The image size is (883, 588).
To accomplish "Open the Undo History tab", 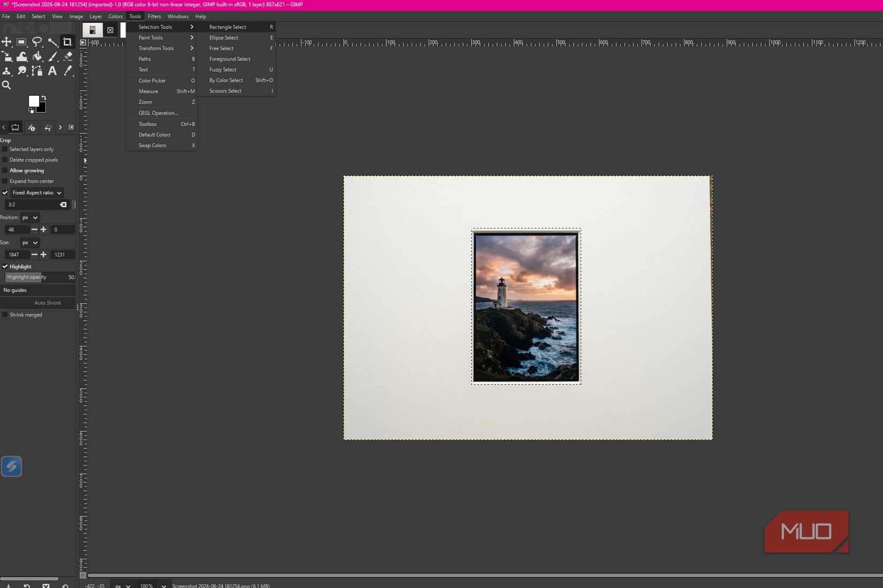I will pos(48,127).
